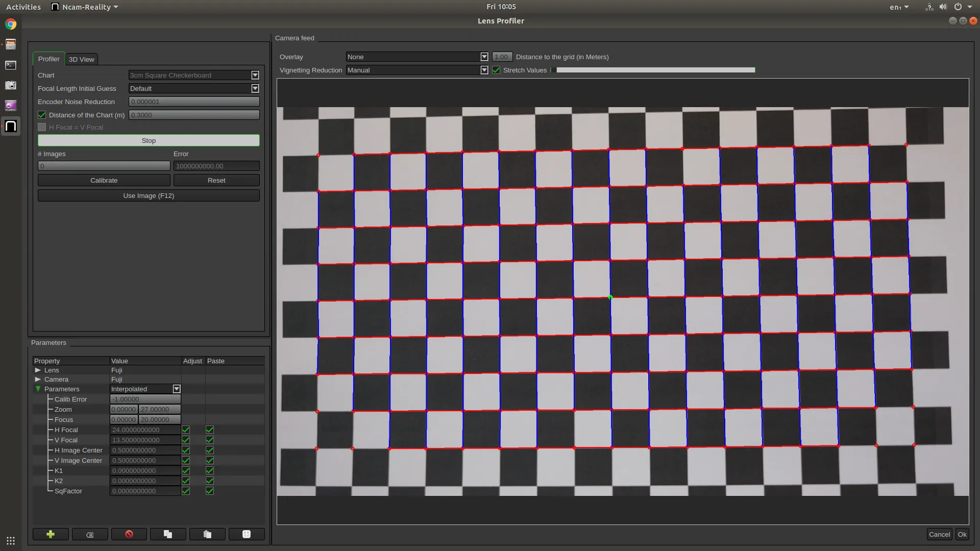Open the Ncam-Reality application menu
The width and height of the screenshot is (980, 551).
pos(85,7)
